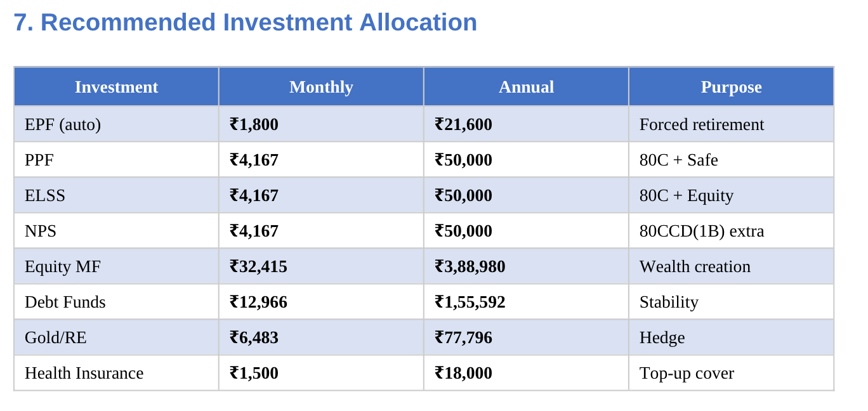Select the Annual column header cell

(x=526, y=87)
